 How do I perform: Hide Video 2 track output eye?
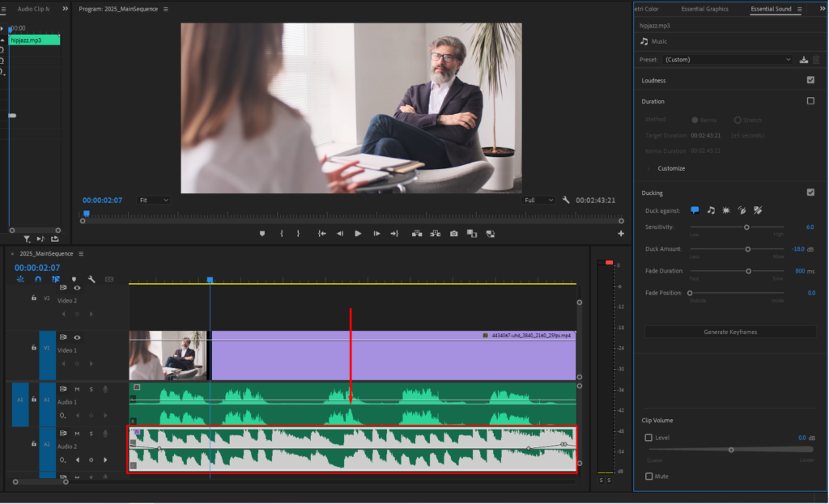click(77, 288)
